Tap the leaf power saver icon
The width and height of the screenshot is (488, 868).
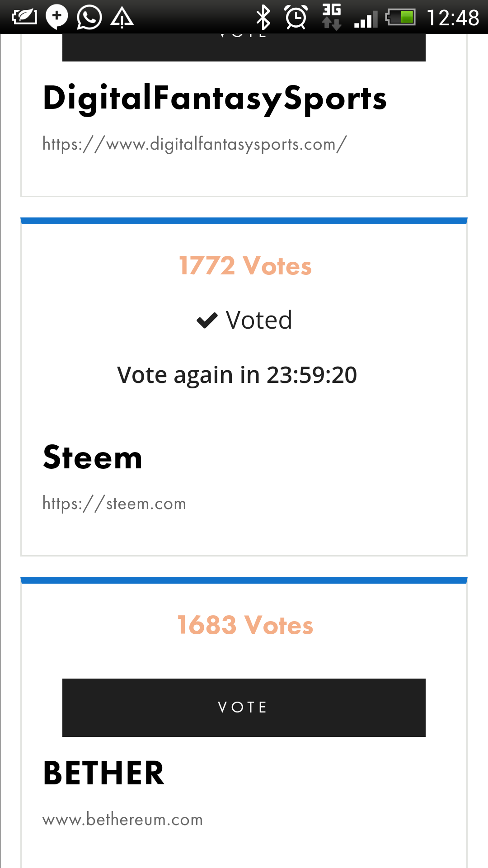click(x=24, y=17)
